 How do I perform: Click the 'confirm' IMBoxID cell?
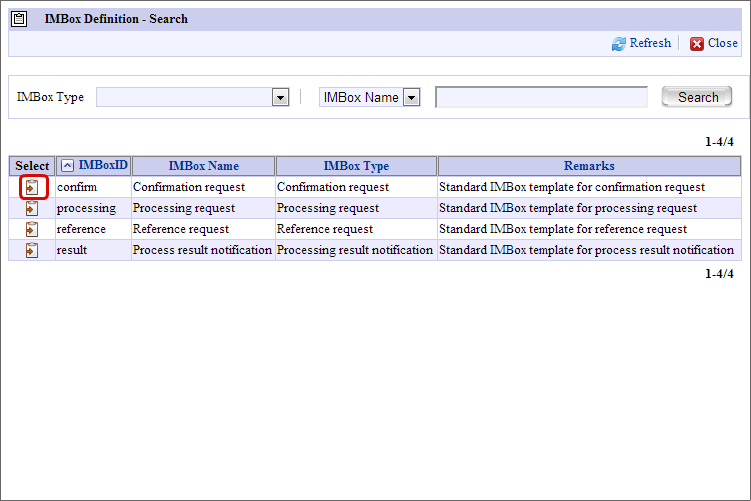point(93,187)
